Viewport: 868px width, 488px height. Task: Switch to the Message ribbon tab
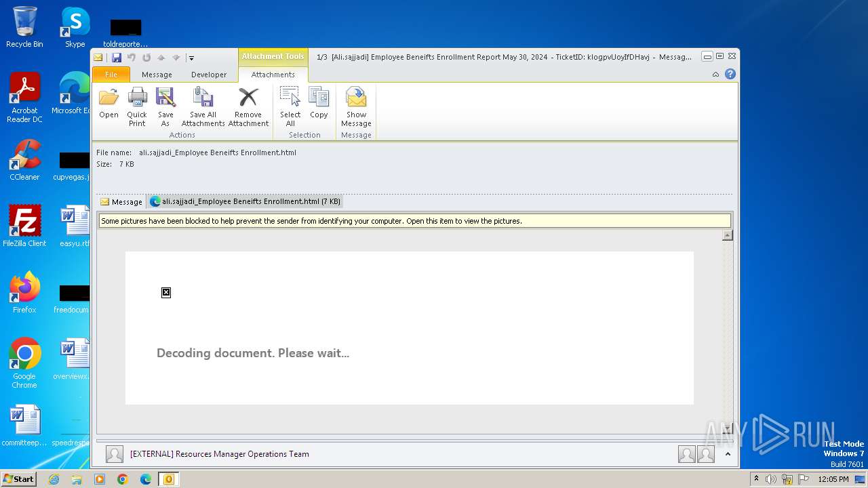(157, 75)
